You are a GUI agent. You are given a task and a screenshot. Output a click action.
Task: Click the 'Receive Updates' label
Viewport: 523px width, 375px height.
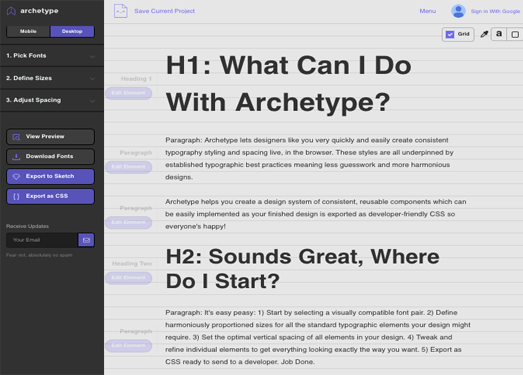point(27,226)
